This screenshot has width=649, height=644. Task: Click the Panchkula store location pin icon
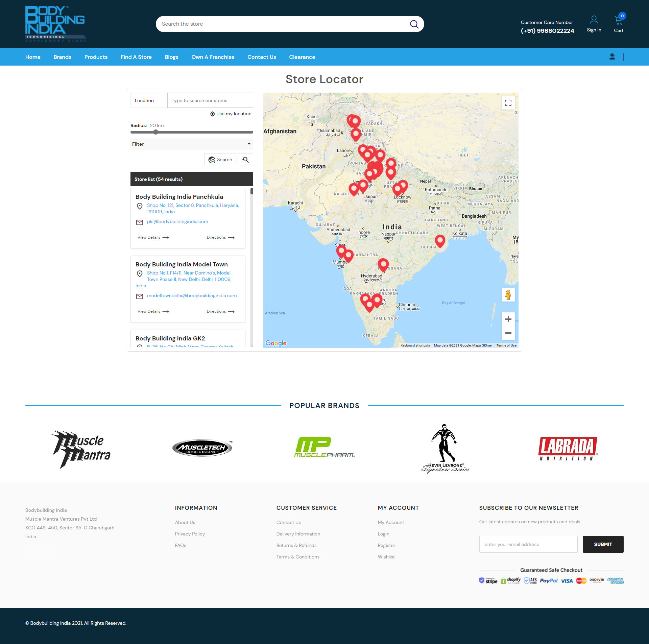click(140, 206)
